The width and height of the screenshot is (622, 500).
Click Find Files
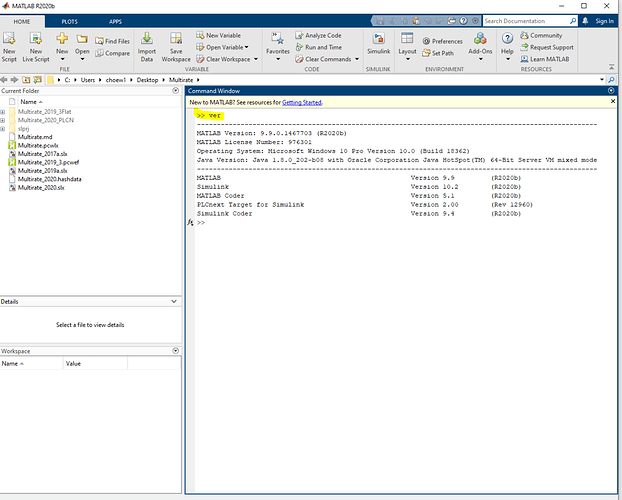113,41
